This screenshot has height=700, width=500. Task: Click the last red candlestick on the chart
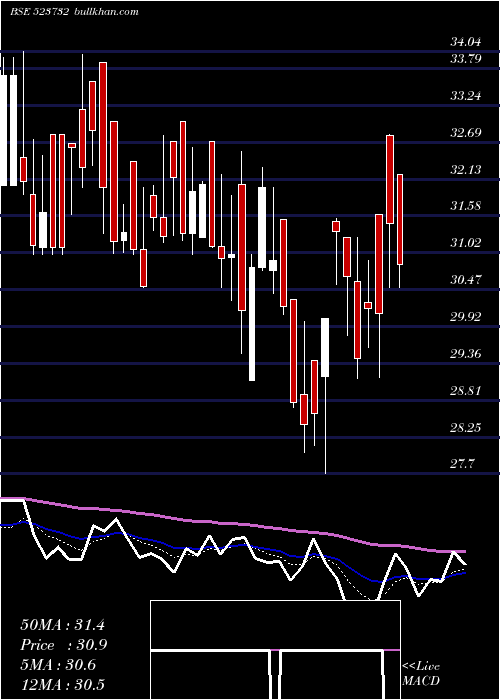click(400, 219)
